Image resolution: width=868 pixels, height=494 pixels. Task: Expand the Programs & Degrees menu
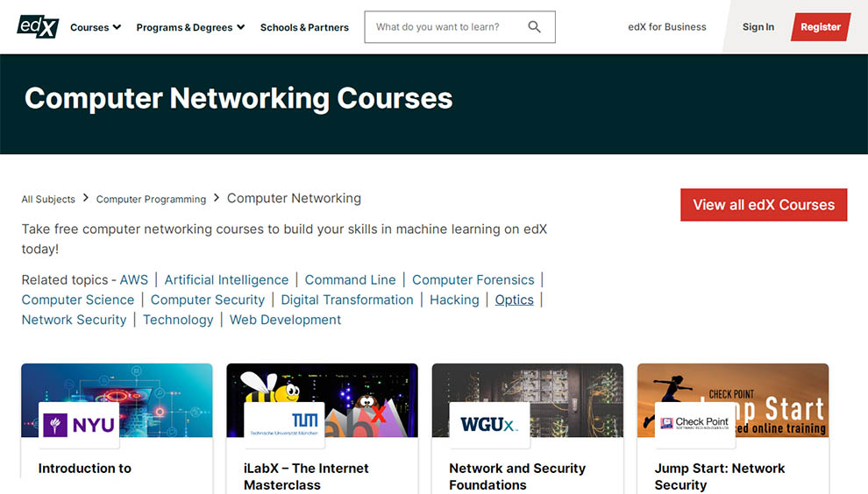pos(190,27)
